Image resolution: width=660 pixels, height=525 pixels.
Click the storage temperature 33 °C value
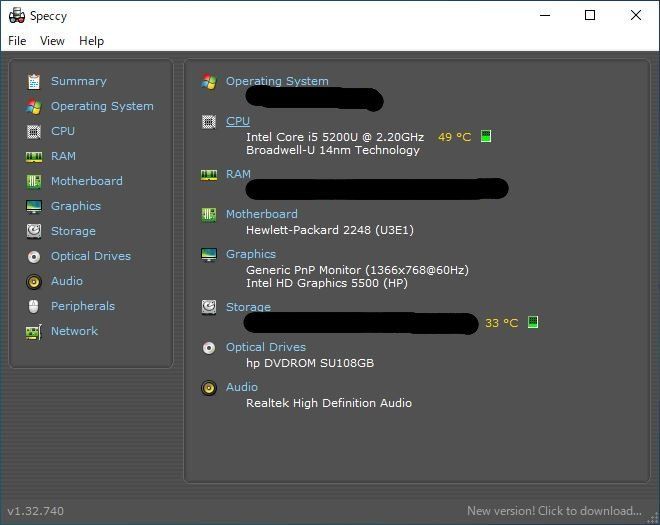coord(502,323)
